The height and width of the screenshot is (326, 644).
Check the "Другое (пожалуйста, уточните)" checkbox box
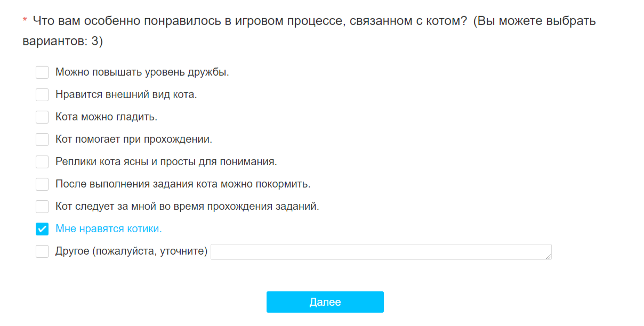[x=42, y=251]
